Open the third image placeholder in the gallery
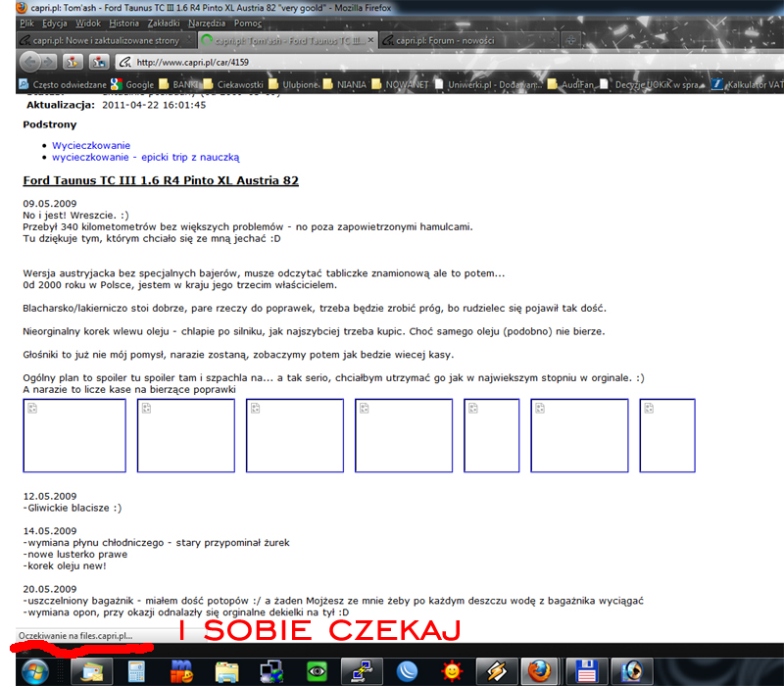The image size is (784, 686). coord(295,435)
